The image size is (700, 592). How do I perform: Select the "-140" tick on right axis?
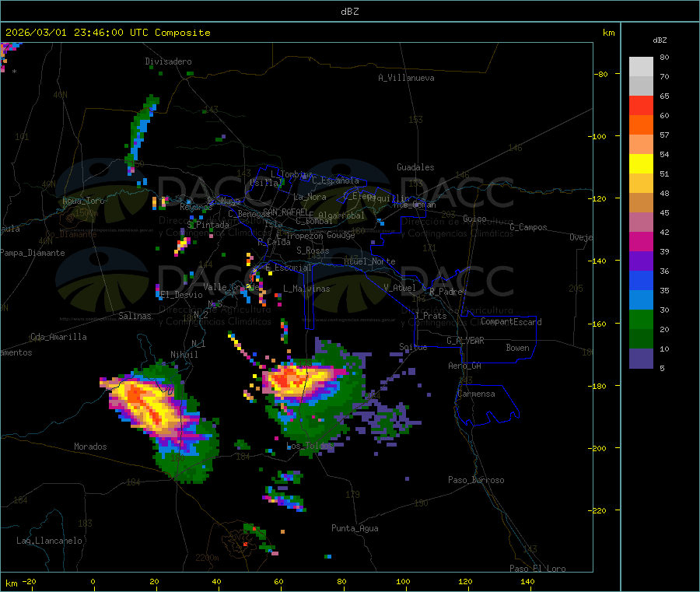point(599,261)
